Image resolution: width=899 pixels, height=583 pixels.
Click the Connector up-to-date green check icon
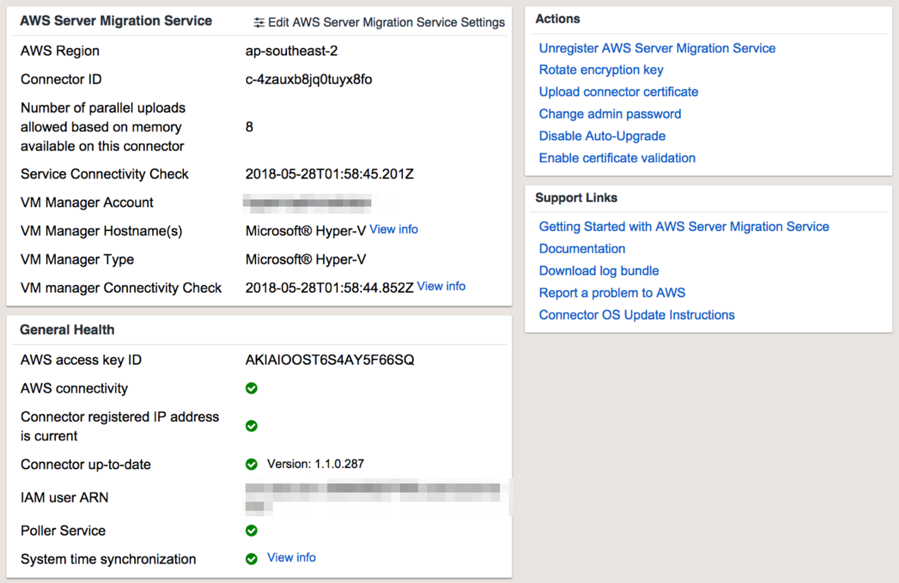tap(251, 464)
